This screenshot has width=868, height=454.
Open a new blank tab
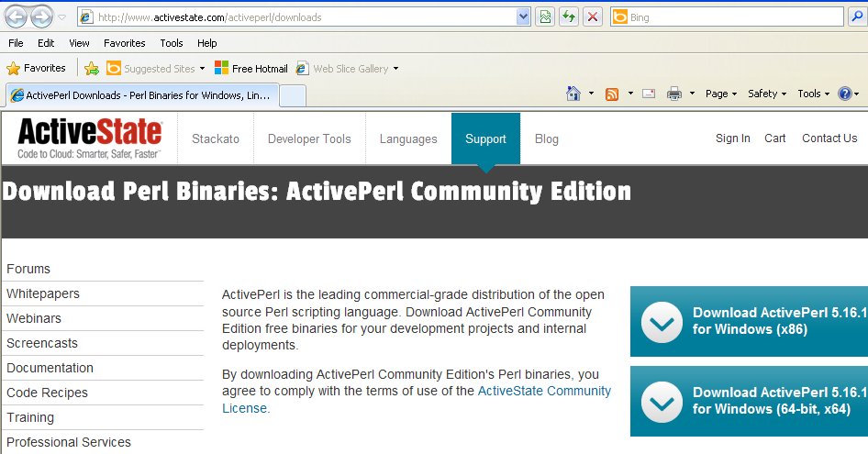[293, 95]
